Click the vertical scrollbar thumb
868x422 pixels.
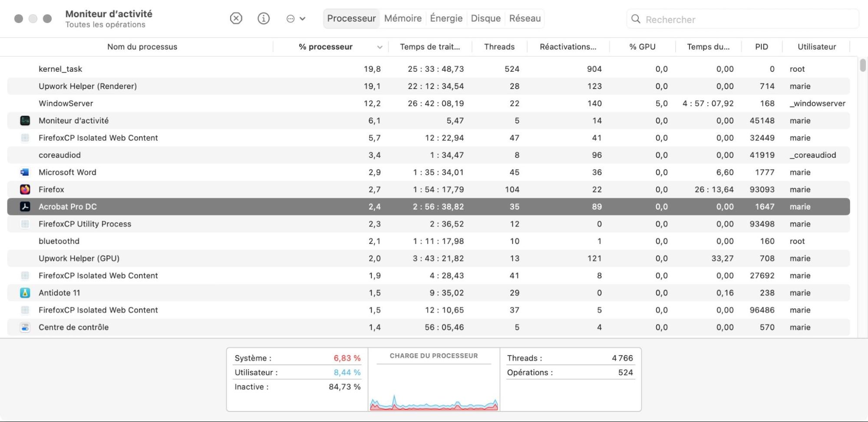click(862, 65)
